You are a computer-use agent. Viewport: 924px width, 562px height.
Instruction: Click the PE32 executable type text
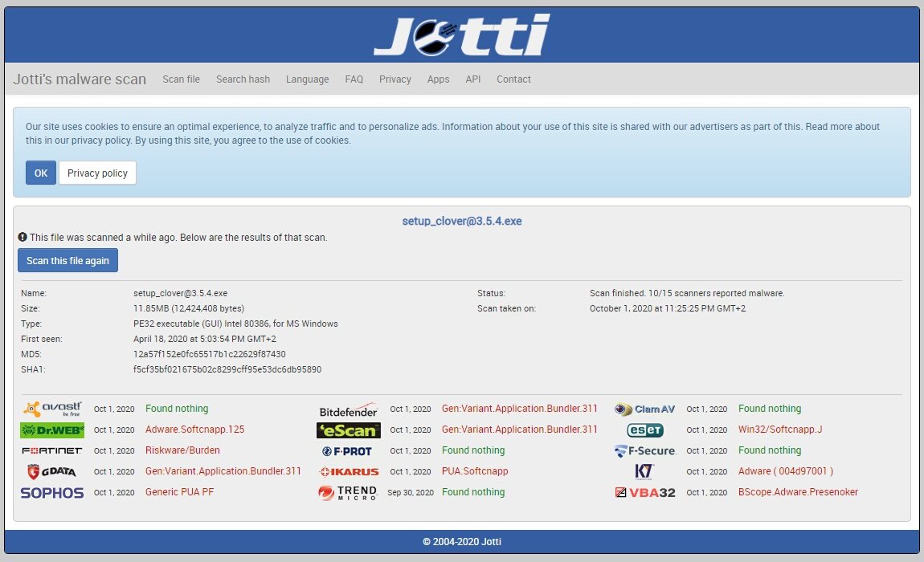(235, 324)
